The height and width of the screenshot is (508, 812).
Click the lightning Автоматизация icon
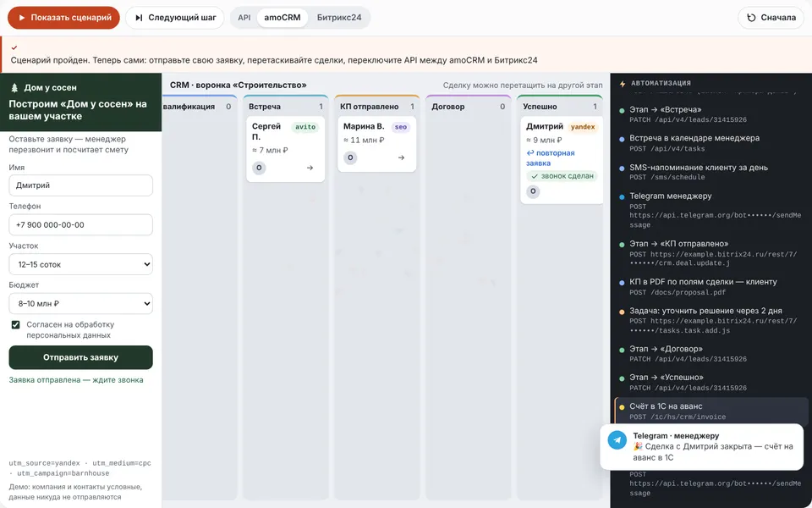(x=623, y=84)
